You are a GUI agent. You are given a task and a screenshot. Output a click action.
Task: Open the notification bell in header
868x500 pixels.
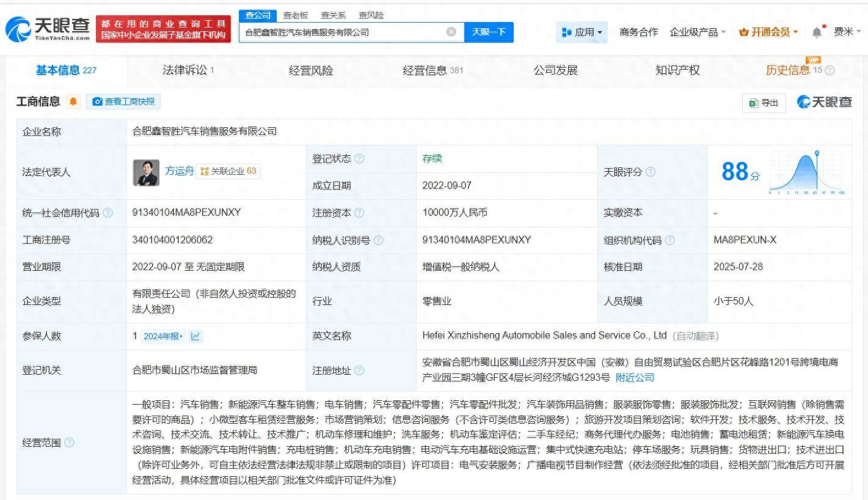817,32
